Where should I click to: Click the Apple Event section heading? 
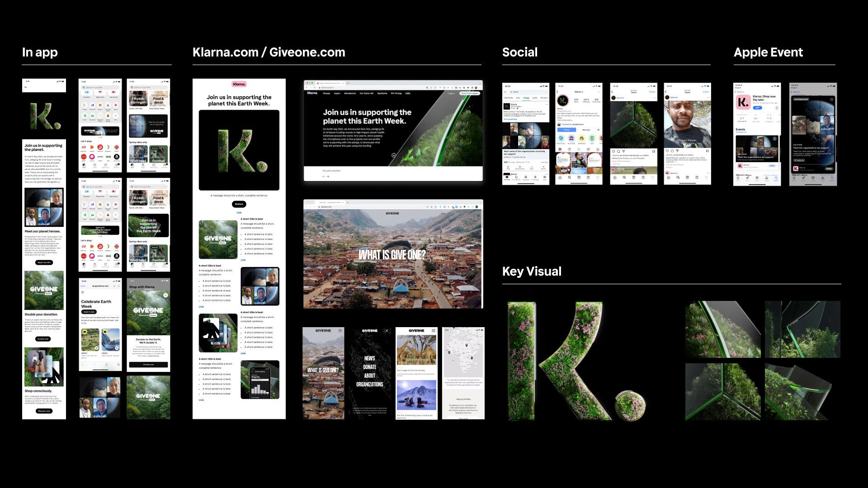[768, 52]
